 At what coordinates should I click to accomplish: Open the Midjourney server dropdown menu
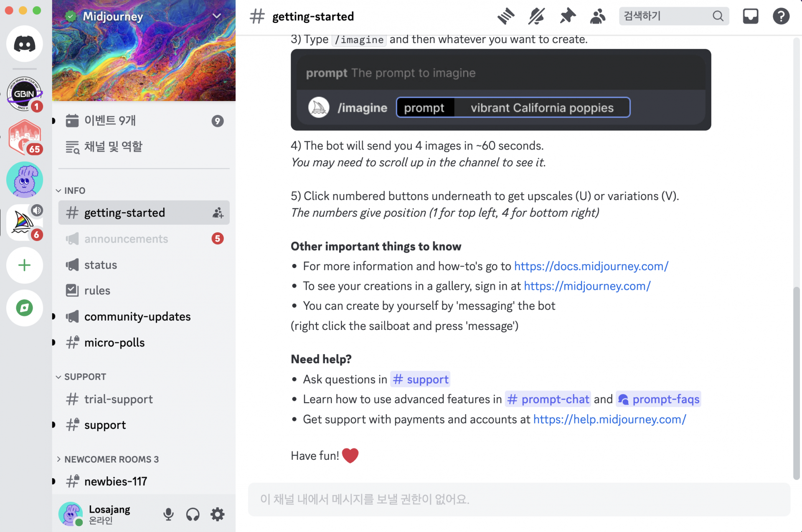click(217, 16)
